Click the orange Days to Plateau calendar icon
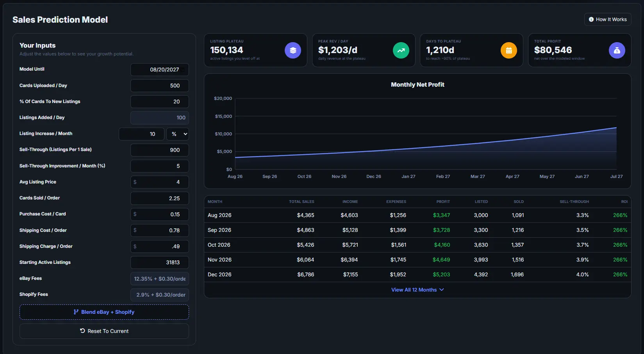Image resolution: width=644 pixels, height=354 pixels. 509,50
